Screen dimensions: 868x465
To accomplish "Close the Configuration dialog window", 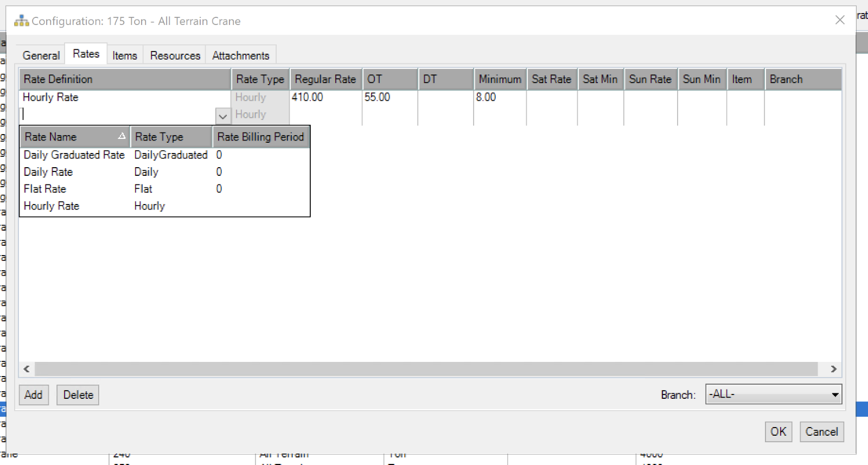I will 840,20.
